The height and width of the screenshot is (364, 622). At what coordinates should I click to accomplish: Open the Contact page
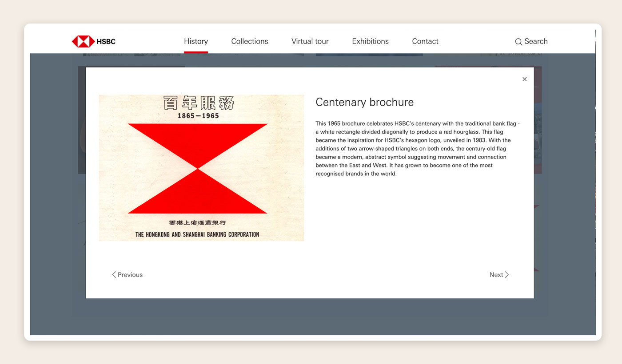[x=425, y=41]
